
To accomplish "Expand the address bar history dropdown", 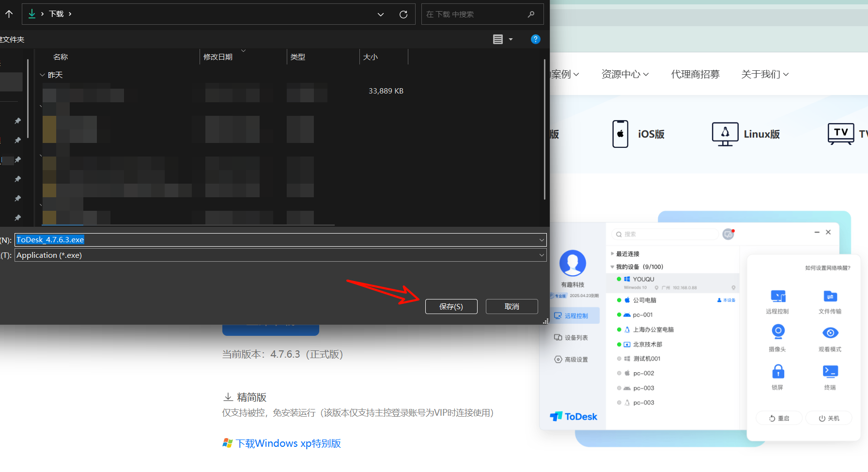I will tap(381, 15).
